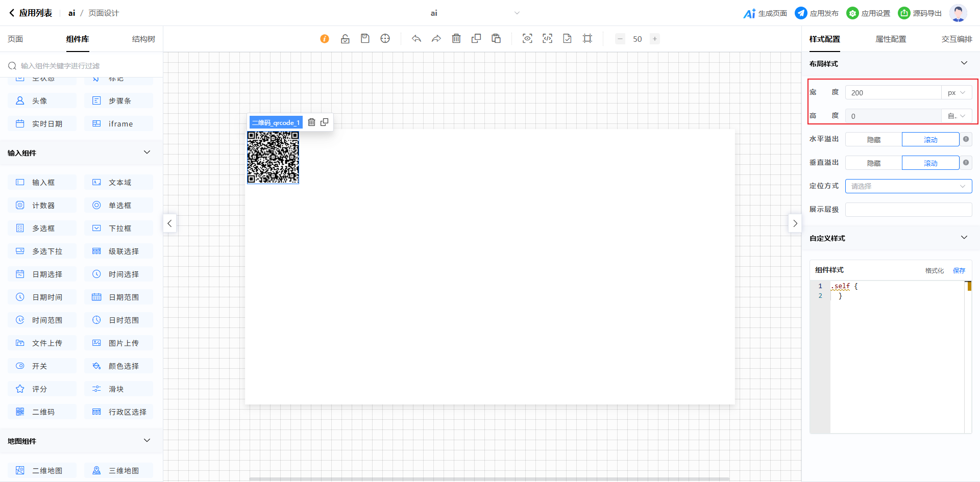The height and width of the screenshot is (482, 980).
Task: Switch to the 结构树 tab
Action: point(143,39)
